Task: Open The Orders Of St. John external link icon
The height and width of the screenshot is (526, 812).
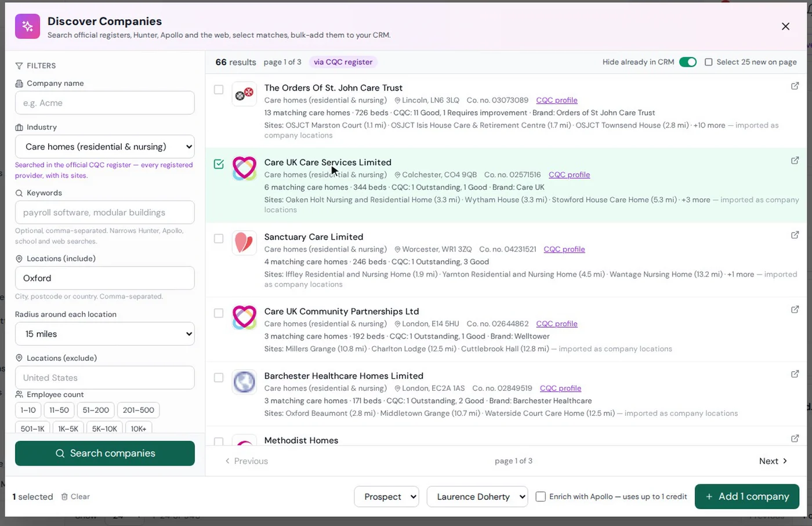Action: [x=795, y=86]
